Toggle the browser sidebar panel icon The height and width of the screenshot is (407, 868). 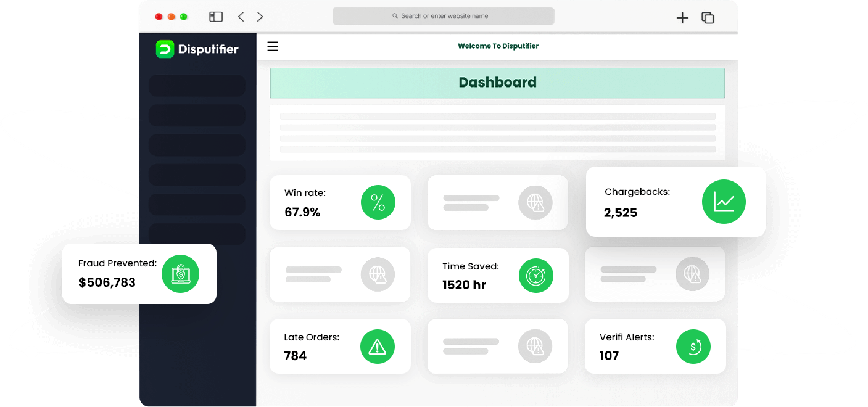[x=215, y=17]
